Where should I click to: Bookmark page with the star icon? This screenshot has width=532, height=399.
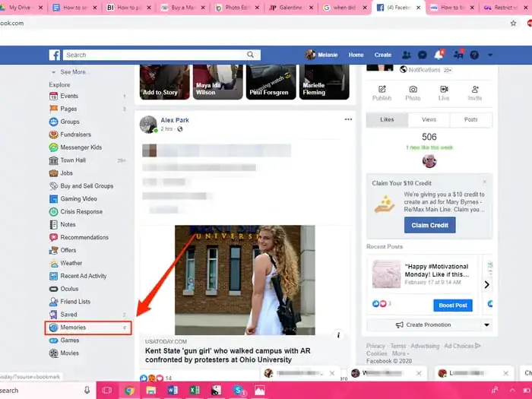[513, 23]
